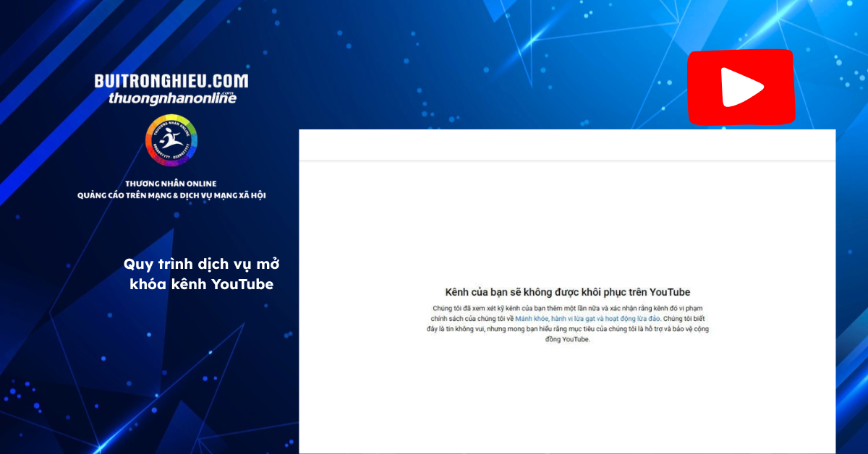The width and height of the screenshot is (868, 454).
Task: Click the thuongnhanonline.com wordmark
Action: tap(172, 98)
